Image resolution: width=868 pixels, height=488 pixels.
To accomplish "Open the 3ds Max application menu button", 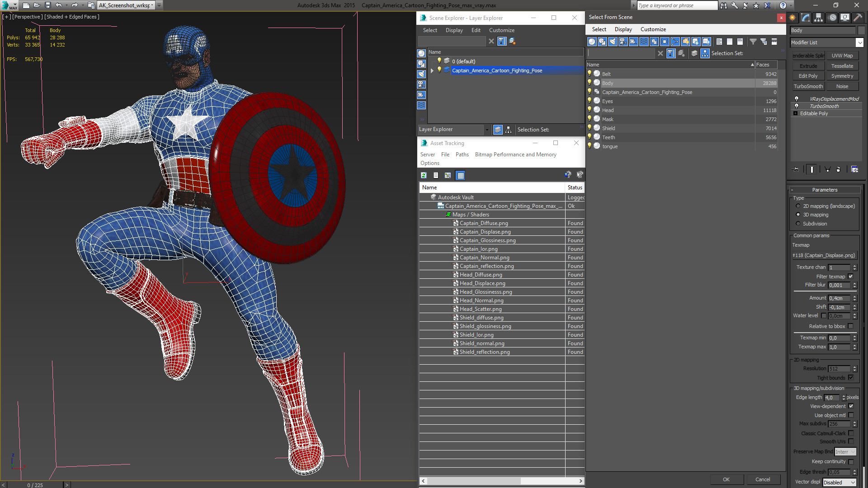I will 9,5.
